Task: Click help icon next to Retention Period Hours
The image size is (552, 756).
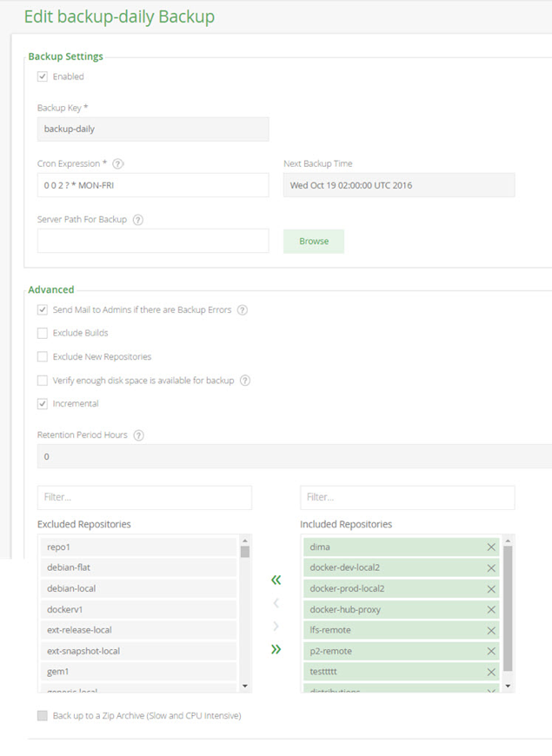Action: pyautogui.click(x=138, y=435)
